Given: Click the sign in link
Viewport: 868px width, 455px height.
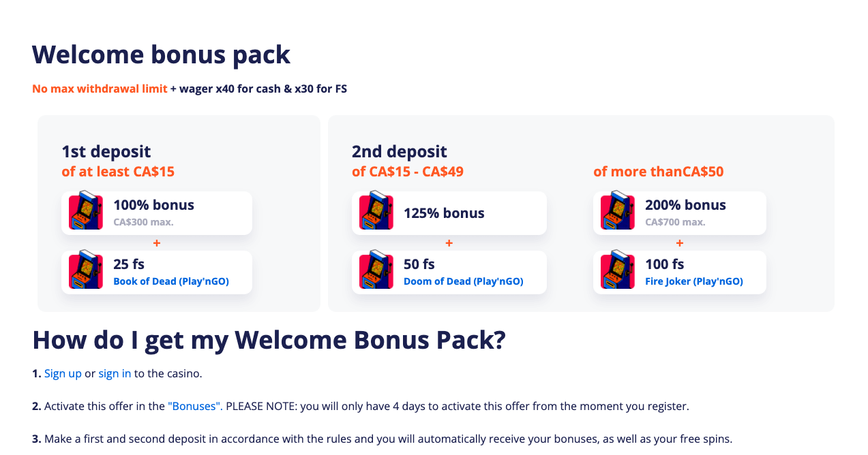Looking at the screenshot, I should 115,373.
